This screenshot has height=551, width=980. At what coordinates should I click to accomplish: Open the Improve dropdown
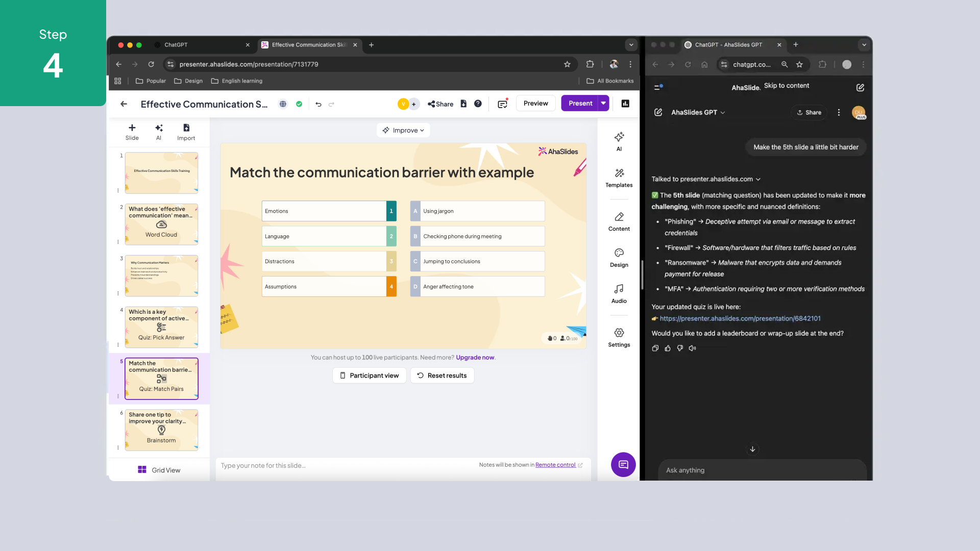[403, 130]
